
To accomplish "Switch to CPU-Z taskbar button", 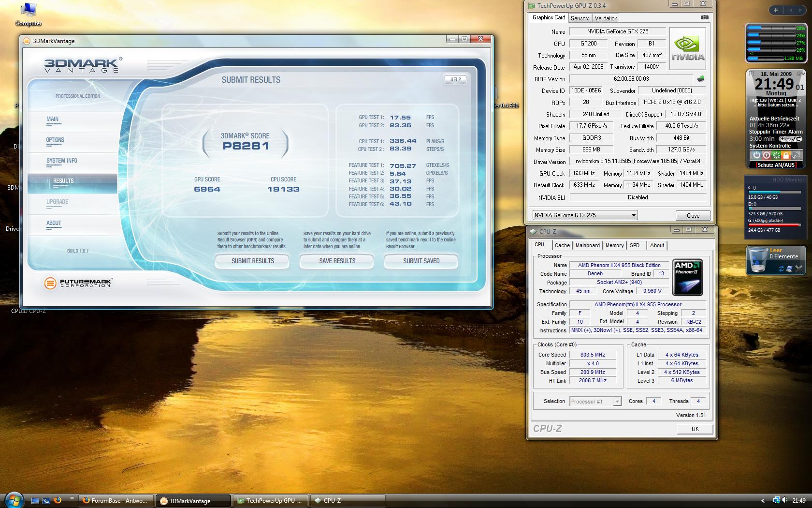I will click(x=348, y=501).
